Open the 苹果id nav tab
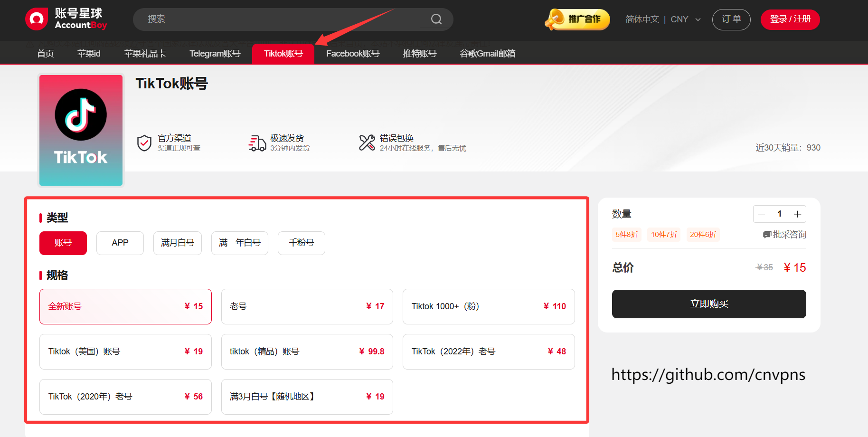This screenshot has width=868, height=437. tap(89, 54)
